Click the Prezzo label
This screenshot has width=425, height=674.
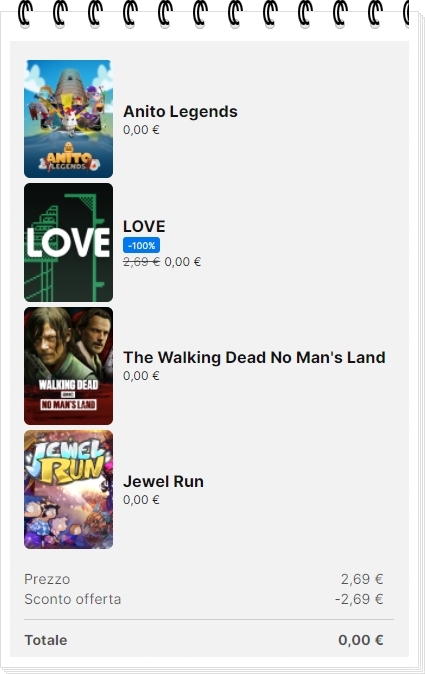(47, 579)
